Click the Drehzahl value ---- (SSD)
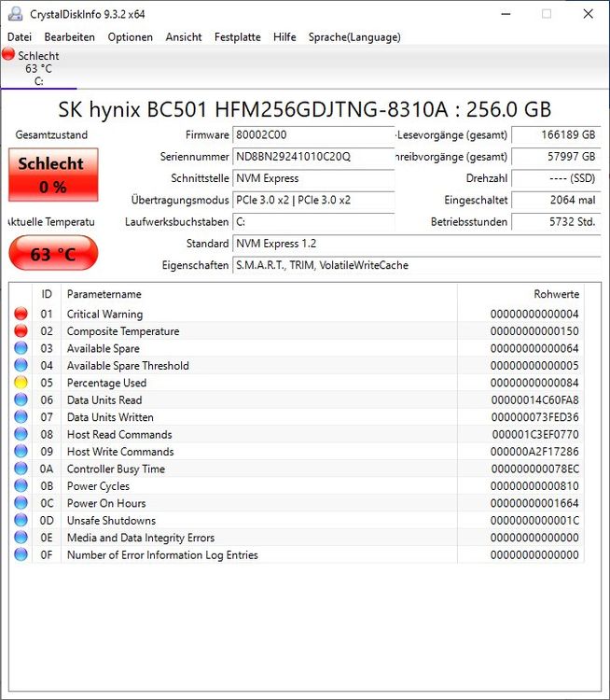 [556, 178]
